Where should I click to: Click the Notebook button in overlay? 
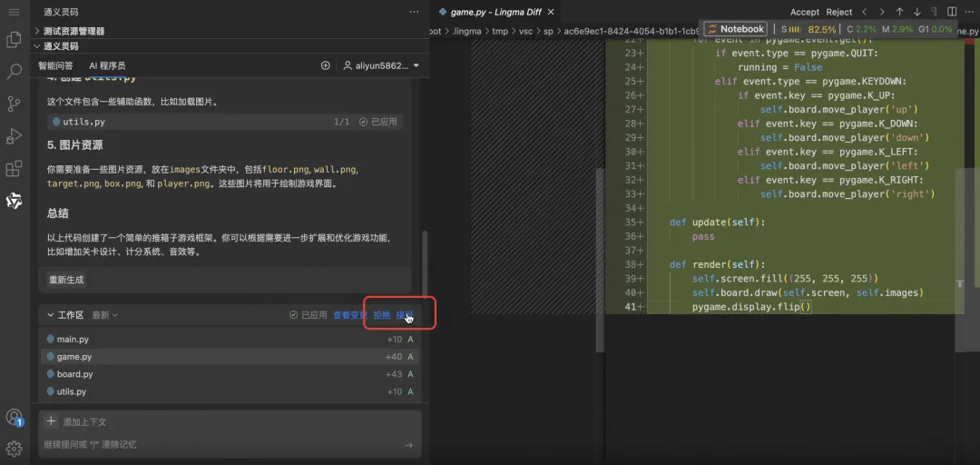coord(736,29)
